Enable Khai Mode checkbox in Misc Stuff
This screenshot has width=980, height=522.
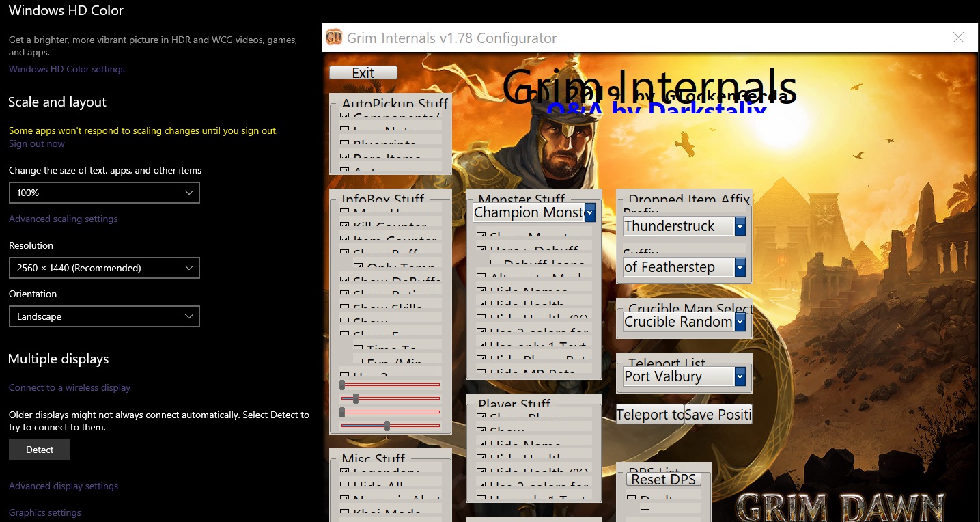click(345, 512)
